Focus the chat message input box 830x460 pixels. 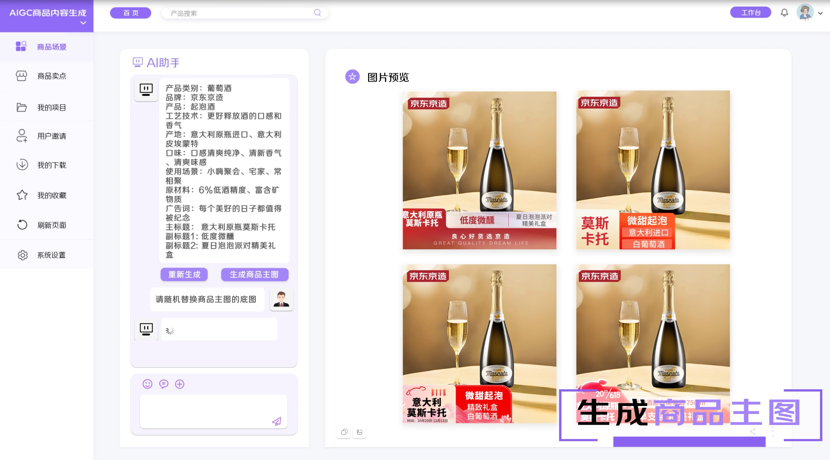(213, 411)
